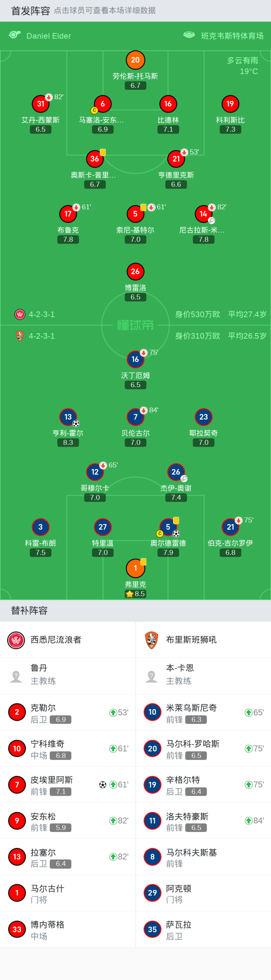The image size is (271, 980).
Task: Select player 31 艾丹-西蒙斯 on pitch
Action: tap(41, 104)
